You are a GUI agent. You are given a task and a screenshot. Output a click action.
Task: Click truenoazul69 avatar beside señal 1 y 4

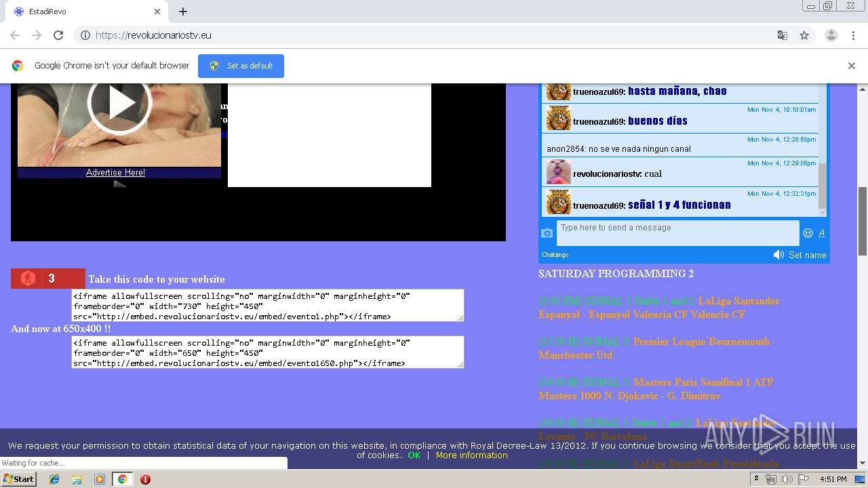point(559,202)
